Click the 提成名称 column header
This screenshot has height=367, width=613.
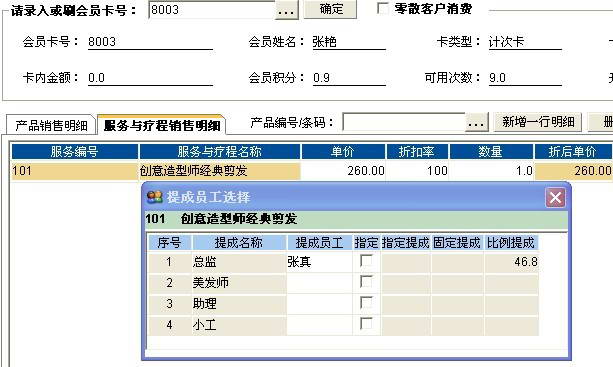[238, 243]
